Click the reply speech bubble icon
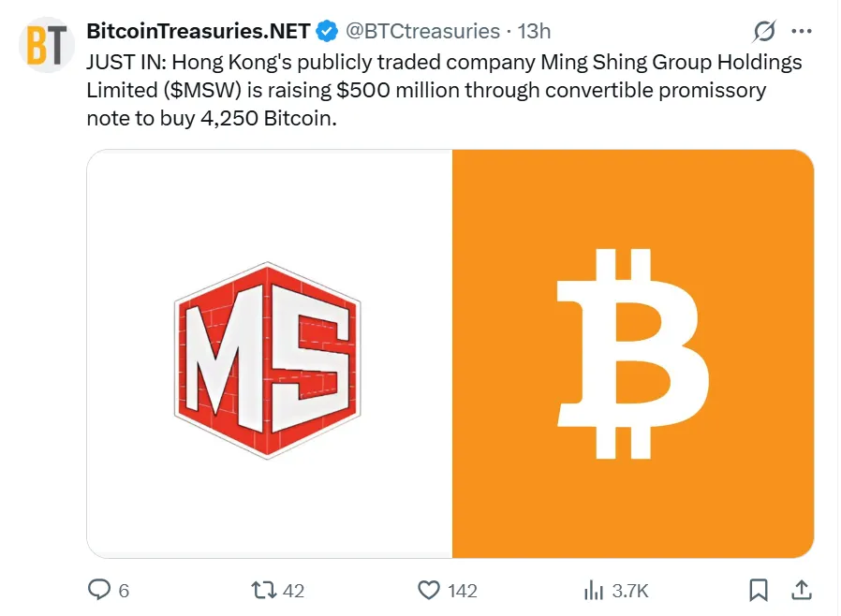841x616 pixels. coord(99,590)
